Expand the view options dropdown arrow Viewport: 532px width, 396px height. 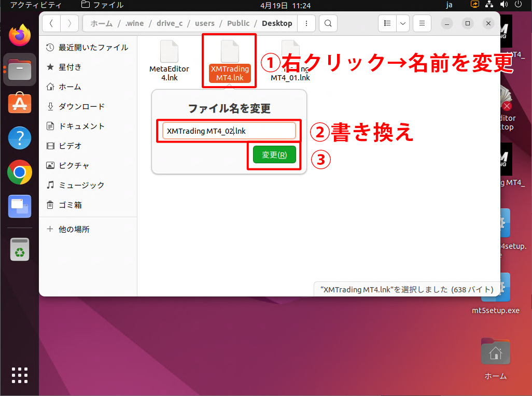click(402, 23)
